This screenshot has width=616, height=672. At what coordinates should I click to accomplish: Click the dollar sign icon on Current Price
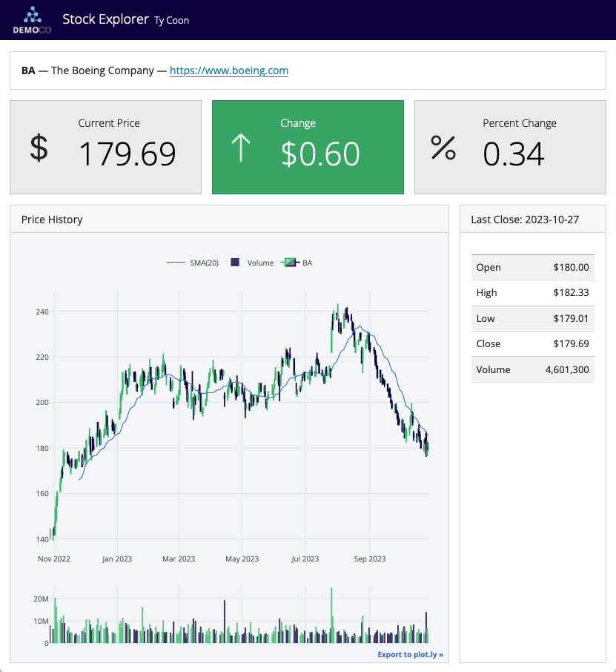38,147
